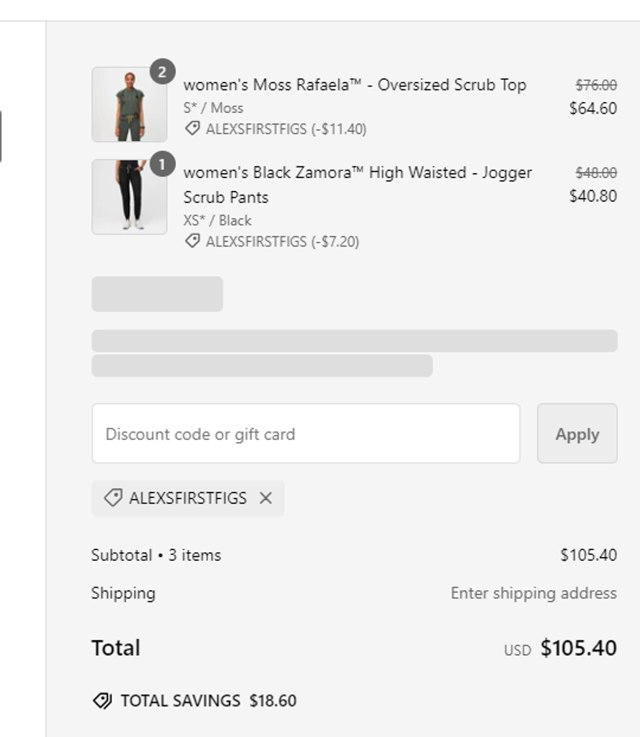The height and width of the screenshot is (737, 640).
Task: Click the Enter shipping address text
Action: (x=533, y=593)
